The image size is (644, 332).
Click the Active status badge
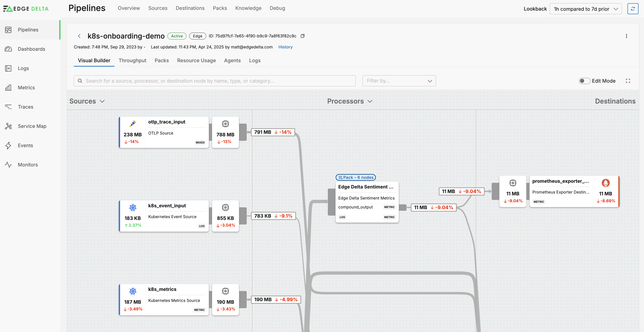point(177,36)
